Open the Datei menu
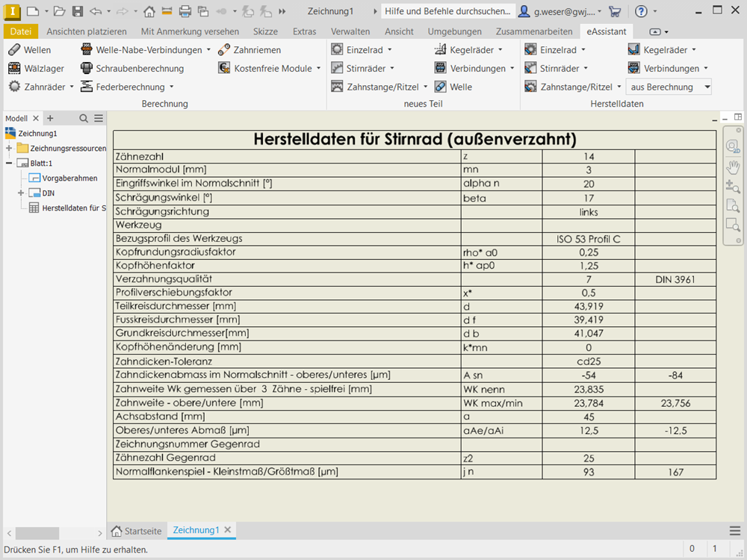The image size is (747, 560). (21, 31)
